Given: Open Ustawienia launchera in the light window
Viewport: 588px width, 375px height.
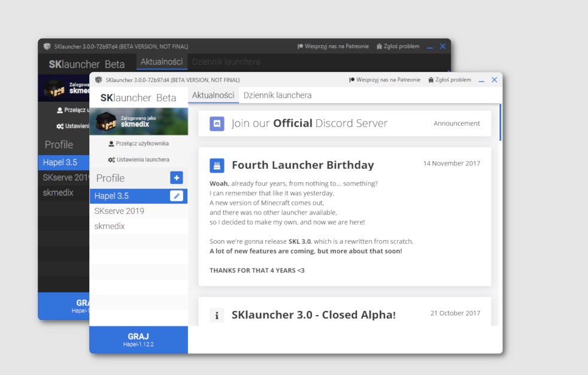Looking at the screenshot, I should 139,160.
